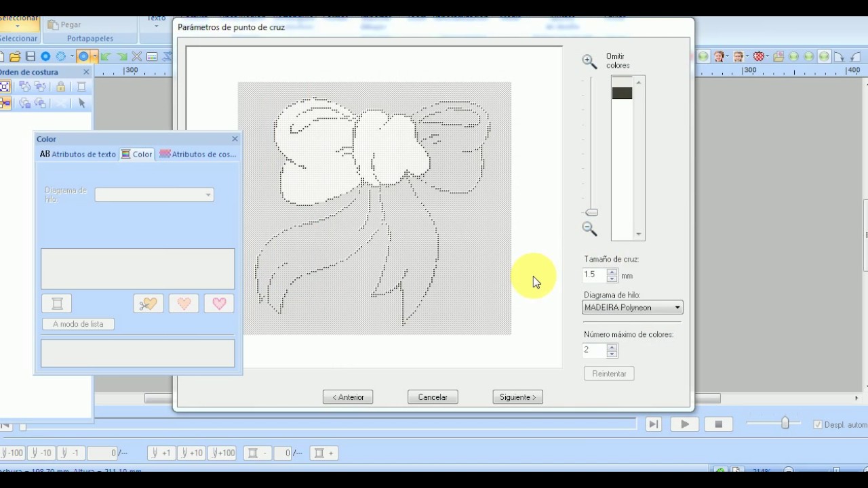Toggle Despl. autom. checkbox

(818, 424)
